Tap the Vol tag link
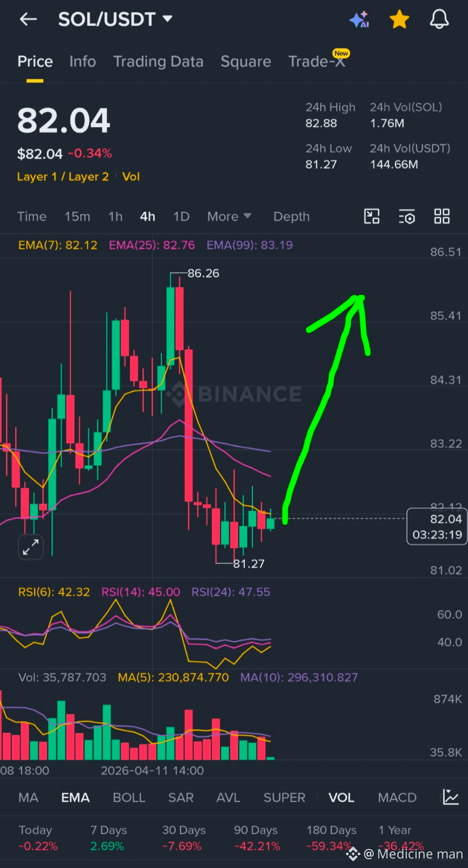 131,177
